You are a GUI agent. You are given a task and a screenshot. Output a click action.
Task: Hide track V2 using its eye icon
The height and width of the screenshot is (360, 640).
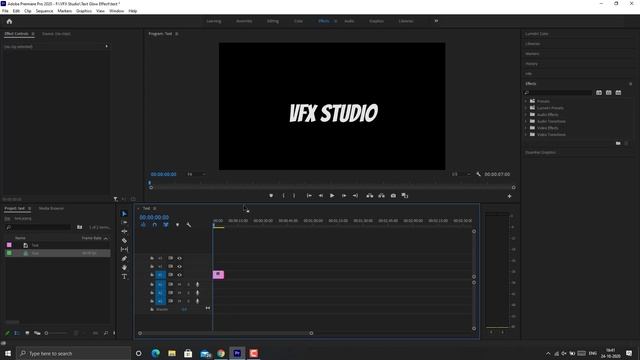point(179,267)
